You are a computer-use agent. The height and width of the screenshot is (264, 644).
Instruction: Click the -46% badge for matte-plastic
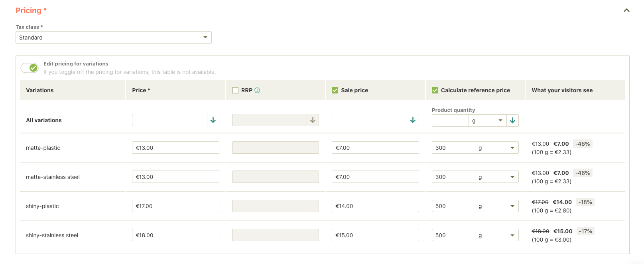583,144
